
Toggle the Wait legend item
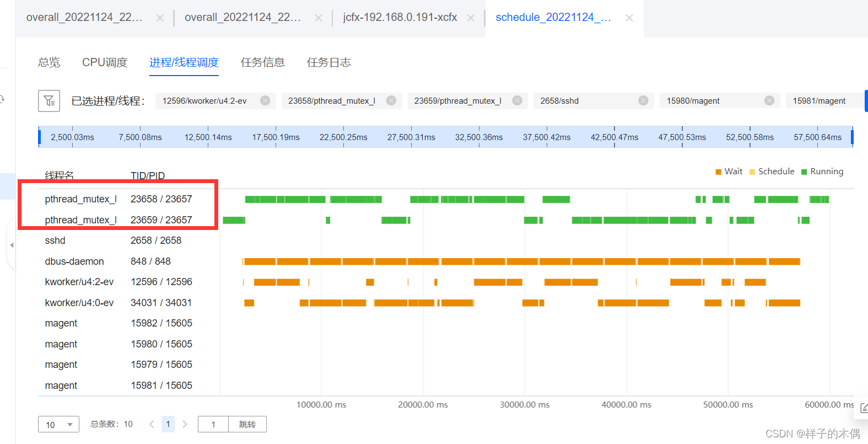[x=729, y=172]
